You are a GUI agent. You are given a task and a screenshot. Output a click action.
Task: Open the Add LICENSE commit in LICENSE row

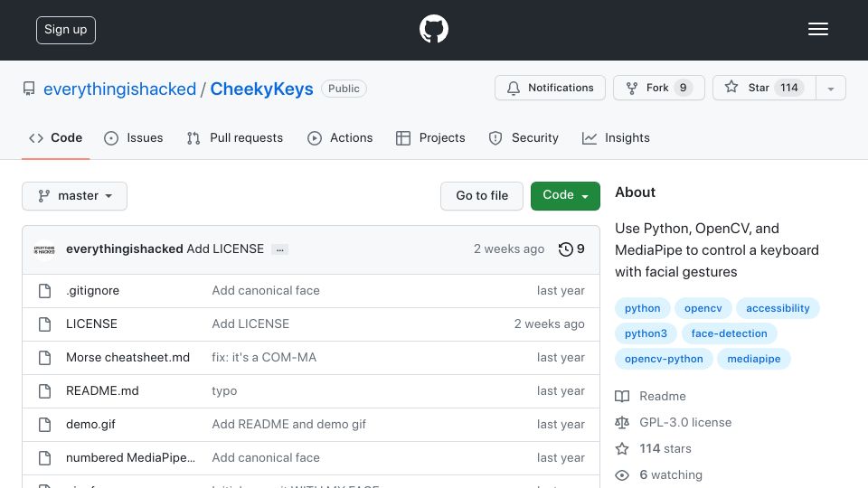coord(250,324)
